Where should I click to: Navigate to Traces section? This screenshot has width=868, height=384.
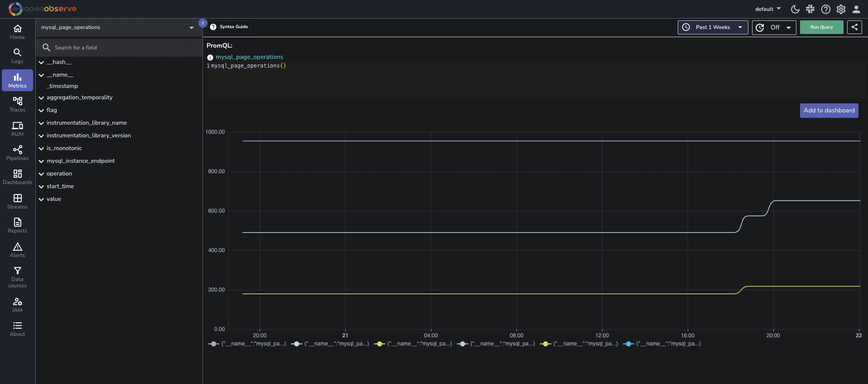18,104
